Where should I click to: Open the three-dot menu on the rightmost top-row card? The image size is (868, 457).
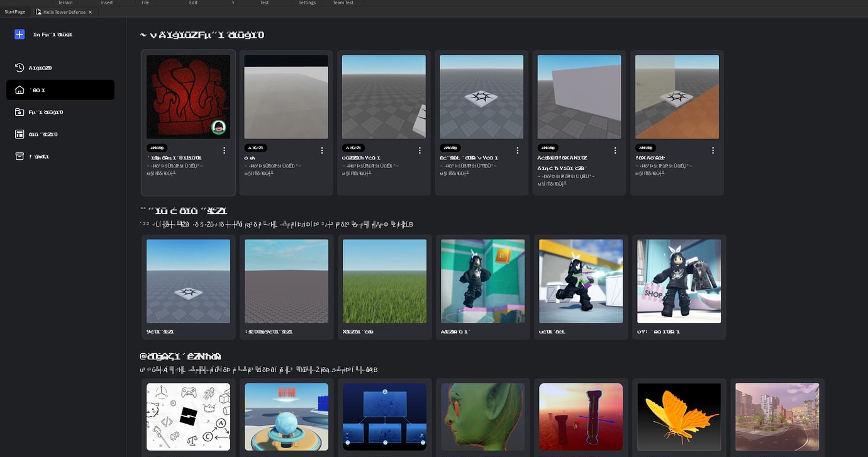point(713,150)
